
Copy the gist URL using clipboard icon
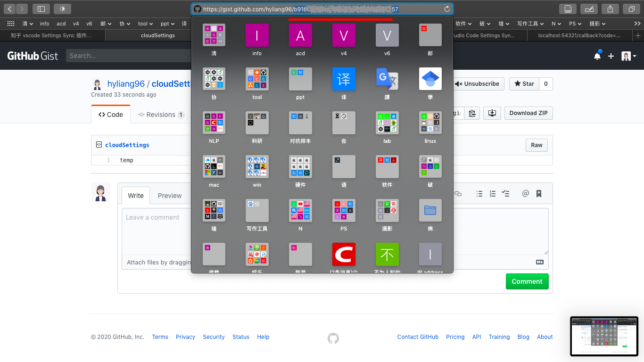click(472, 113)
